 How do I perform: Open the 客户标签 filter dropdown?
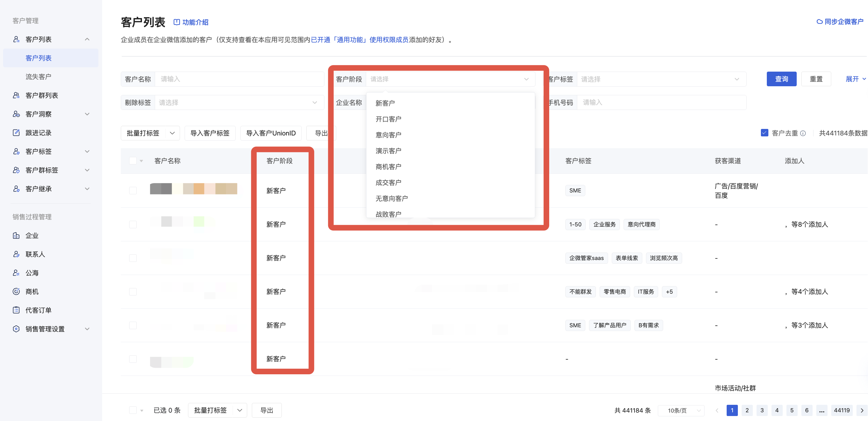coord(661,79)
